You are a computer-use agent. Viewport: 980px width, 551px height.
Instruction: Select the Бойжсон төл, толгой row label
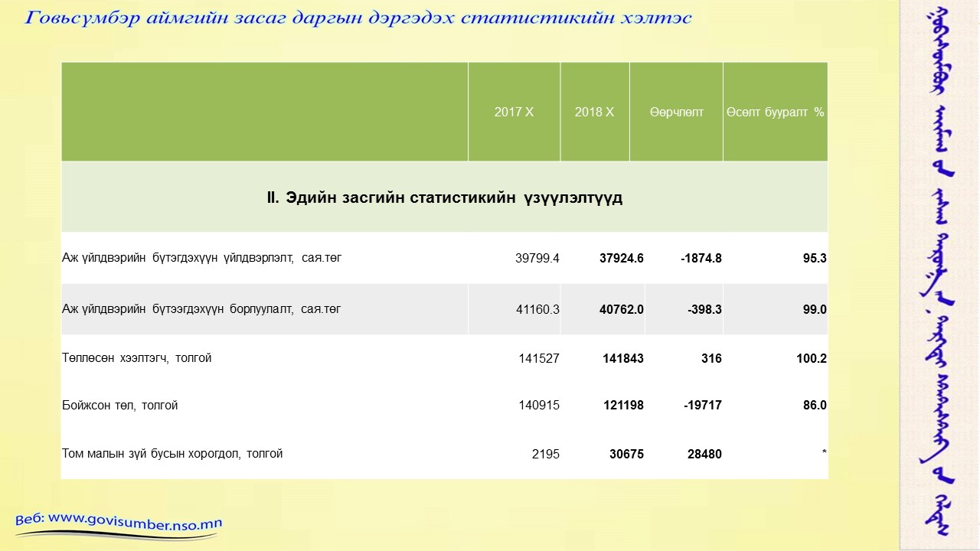(119, 405)
